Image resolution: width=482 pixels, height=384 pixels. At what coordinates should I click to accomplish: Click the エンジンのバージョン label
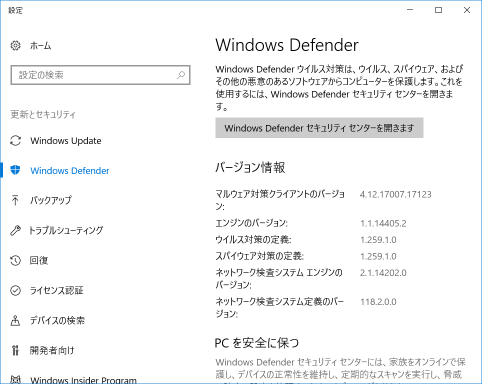(251, 223)
